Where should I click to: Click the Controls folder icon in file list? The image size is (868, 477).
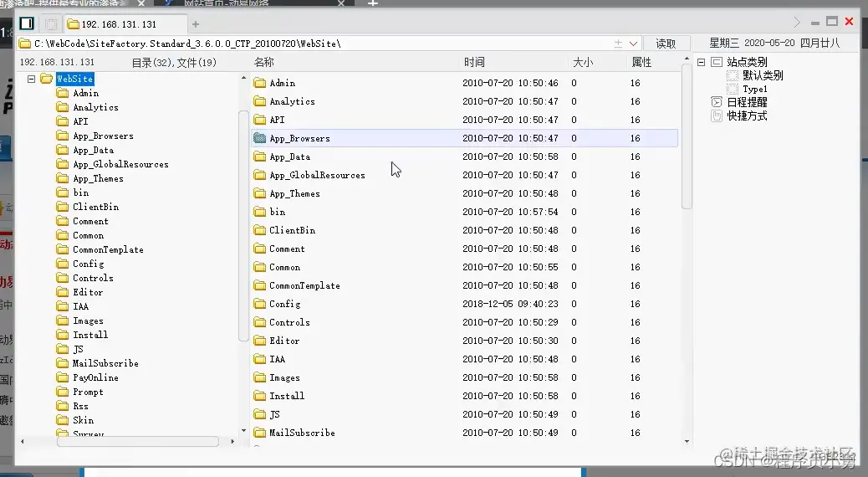[x=259, y=322]
